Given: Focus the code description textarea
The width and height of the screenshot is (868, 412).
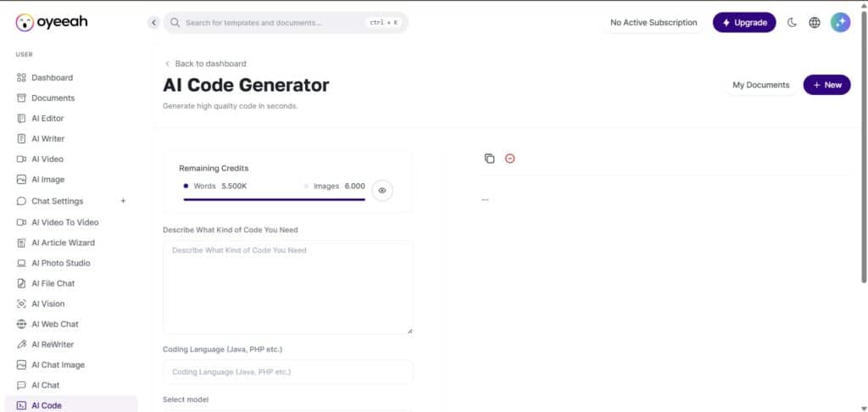Looking at the screenshot, I should coord(288,287).
